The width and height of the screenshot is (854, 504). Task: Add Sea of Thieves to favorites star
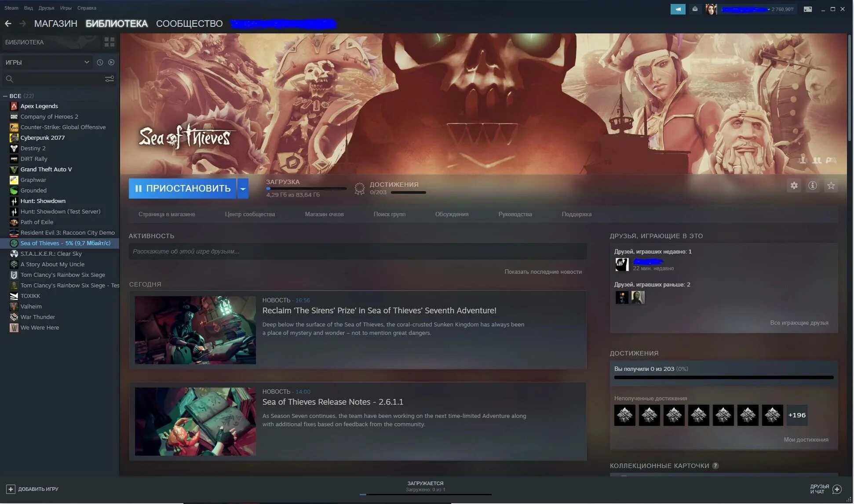(831, 186)
